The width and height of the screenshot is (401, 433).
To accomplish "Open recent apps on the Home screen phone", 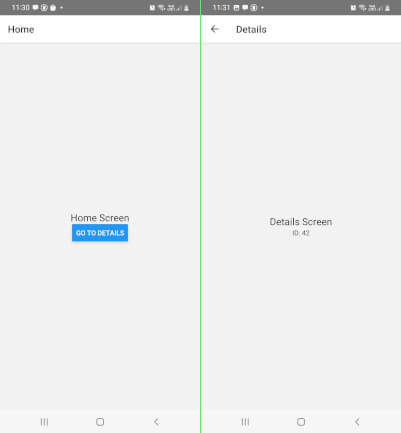I will [44, 422].
